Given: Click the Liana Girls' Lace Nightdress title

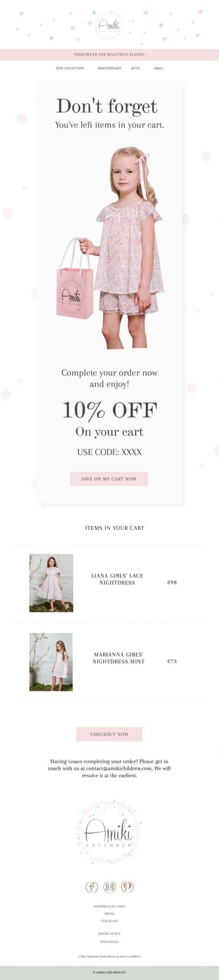Looking at the screenshot, I should (117, 579).
